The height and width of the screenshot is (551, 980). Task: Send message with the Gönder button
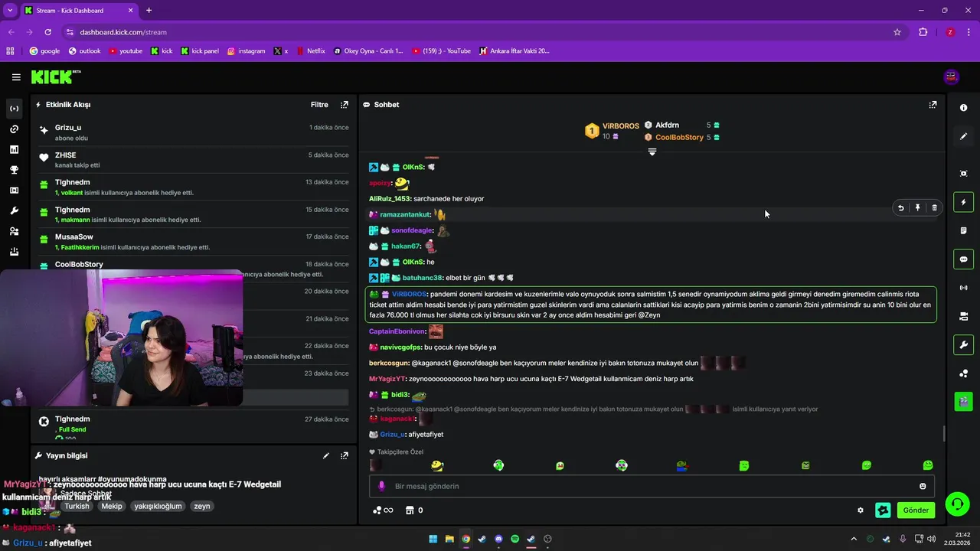916,510
